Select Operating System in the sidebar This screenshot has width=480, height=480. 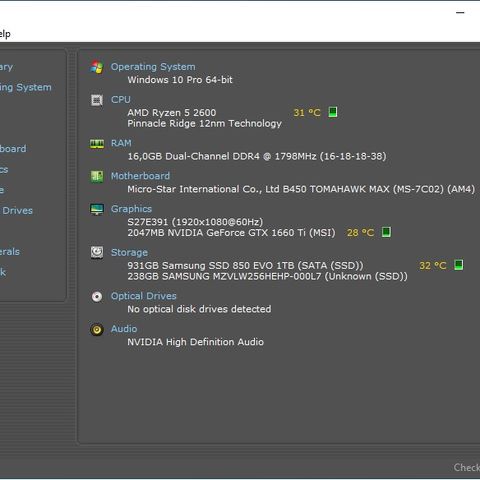[25, 88]
